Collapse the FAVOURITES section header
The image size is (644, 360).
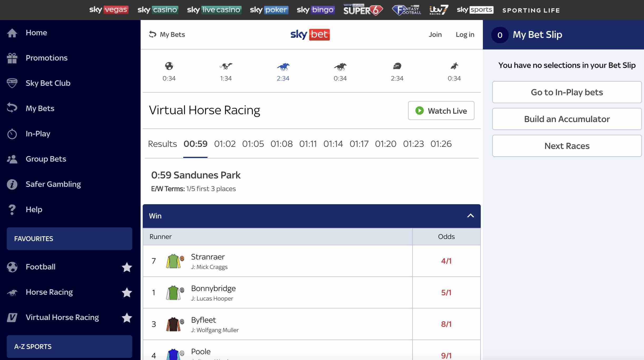click(70, 239)
